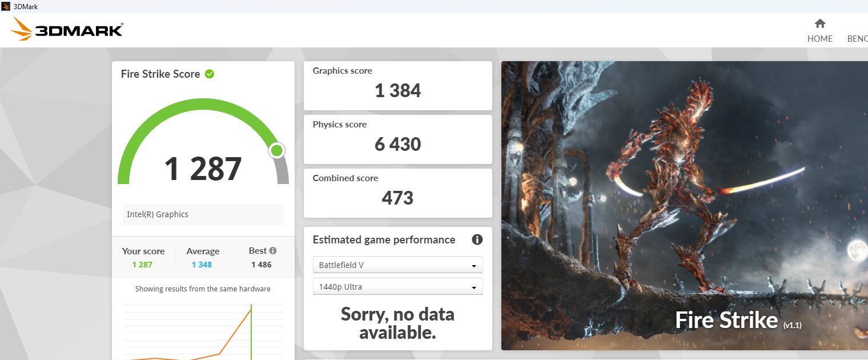Image resolution: width=868 pixels, height=360 pixels.
Task: Click the "Estimated game performance" heading
Action: click(x=384, y=240)
